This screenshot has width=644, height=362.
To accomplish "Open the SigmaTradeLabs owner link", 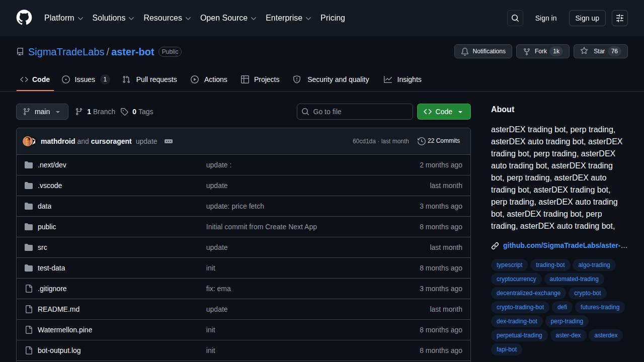I will point(66,52).
